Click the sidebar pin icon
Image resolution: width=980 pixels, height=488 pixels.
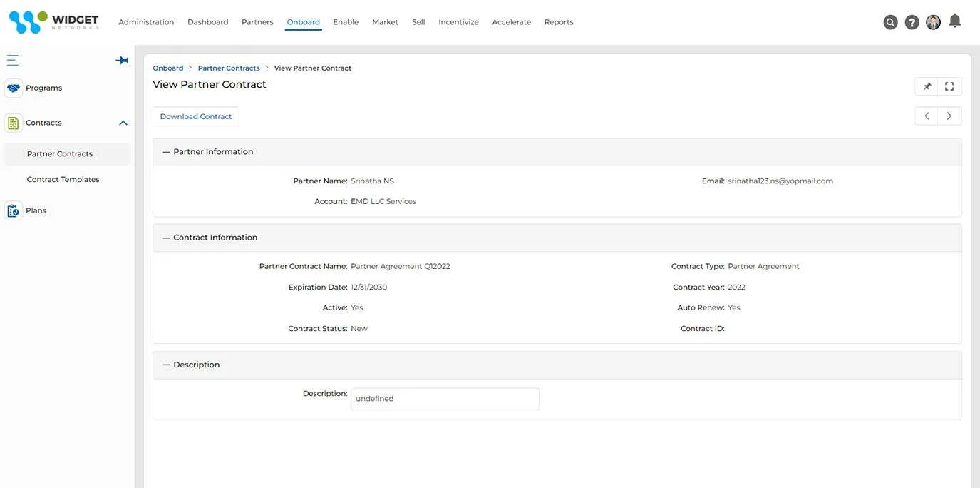point(122,60)
